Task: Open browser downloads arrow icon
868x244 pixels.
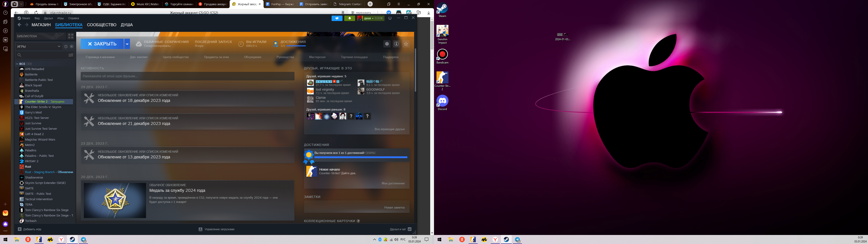Action: click(429, 13)
